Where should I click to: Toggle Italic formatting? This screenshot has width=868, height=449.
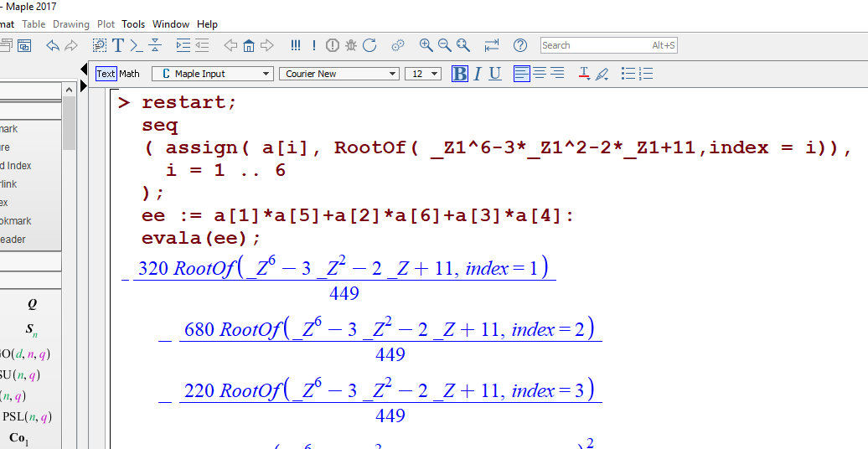[478, 74]
